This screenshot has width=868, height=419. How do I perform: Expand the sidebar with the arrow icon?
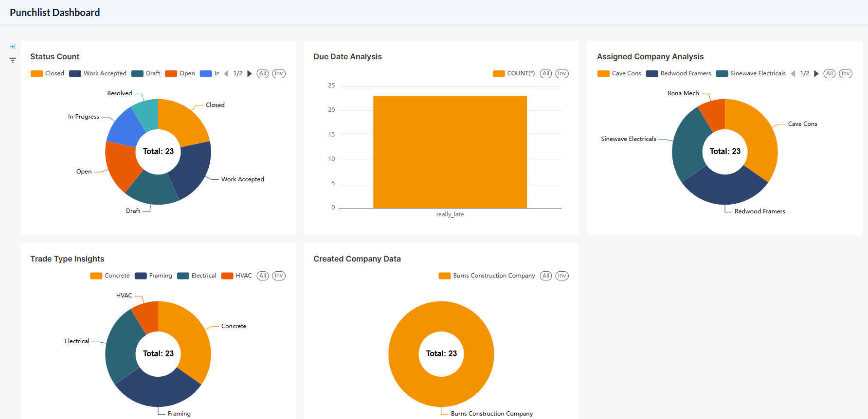[13, 47]
